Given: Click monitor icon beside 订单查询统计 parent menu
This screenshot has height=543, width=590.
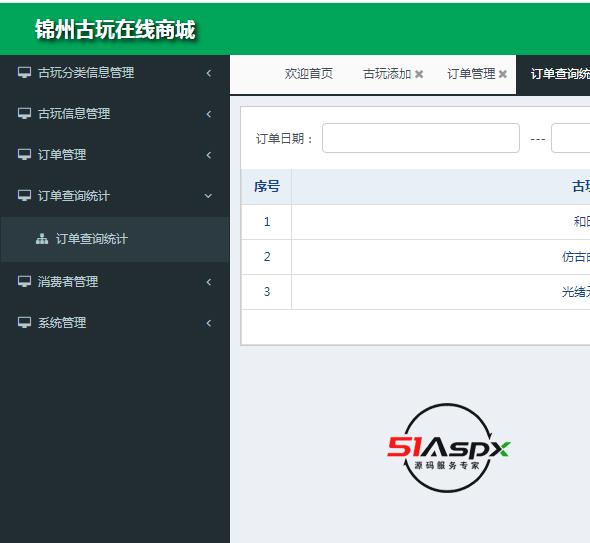Looking at the screenshot, I should [24, 195].
